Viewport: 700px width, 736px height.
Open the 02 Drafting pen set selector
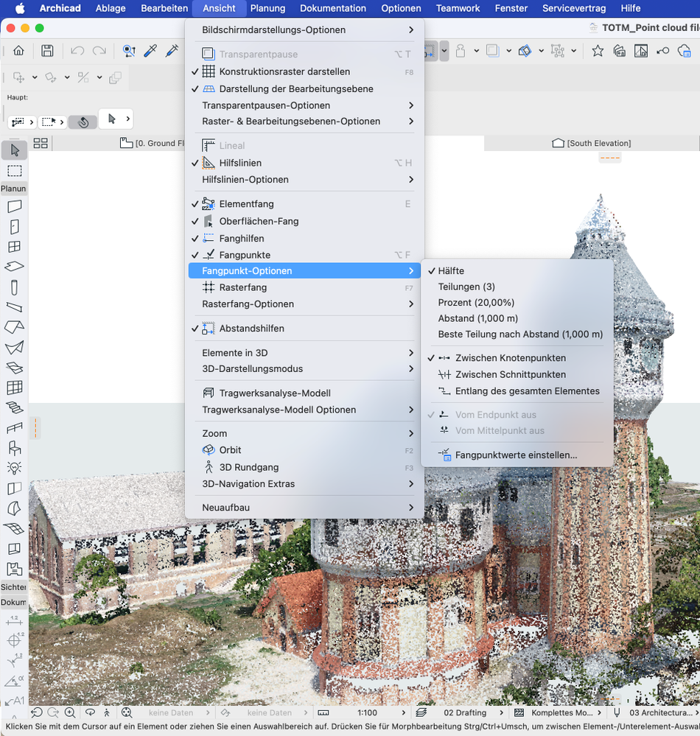pyautogui.click(x=465, y=712)
